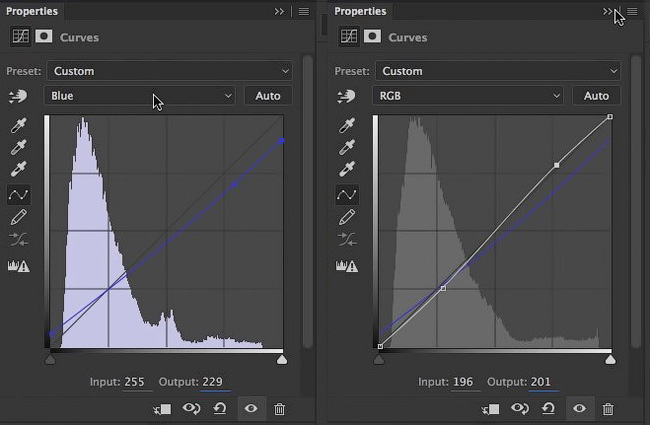Click histogram warning icon in left panel
Image resolution: width=650 pixels, height=425 pixels.
[19, 266]
